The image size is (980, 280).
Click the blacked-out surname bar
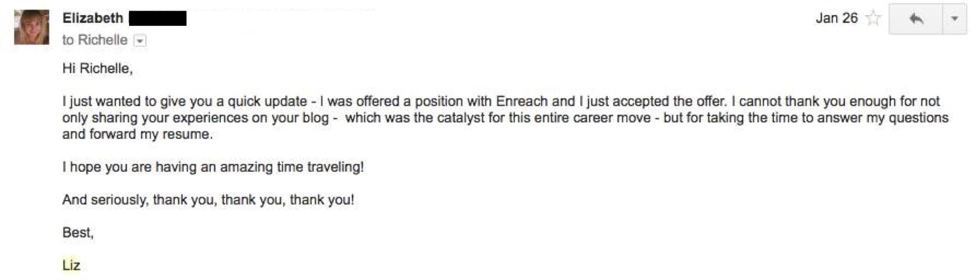pos(157,18)
